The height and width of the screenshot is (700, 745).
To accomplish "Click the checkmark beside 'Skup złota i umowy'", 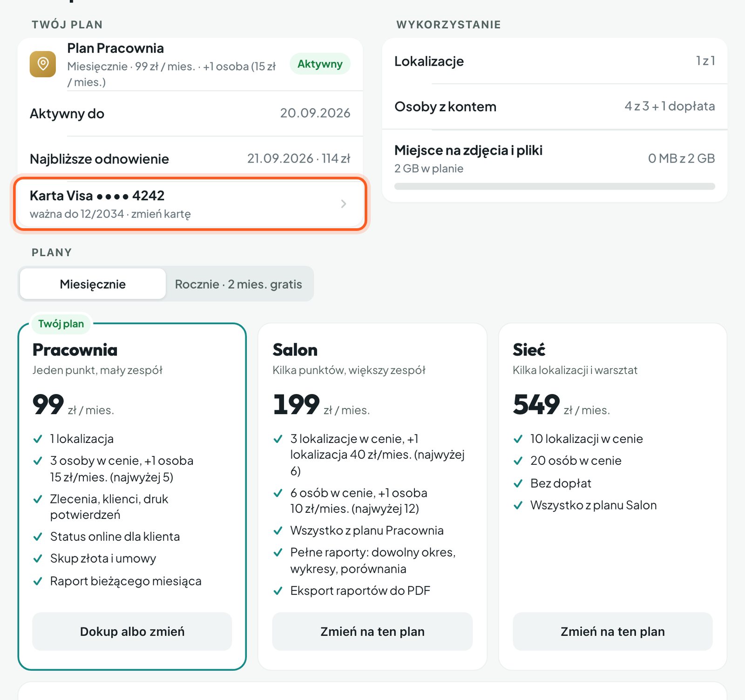I will tap(38, 558).
